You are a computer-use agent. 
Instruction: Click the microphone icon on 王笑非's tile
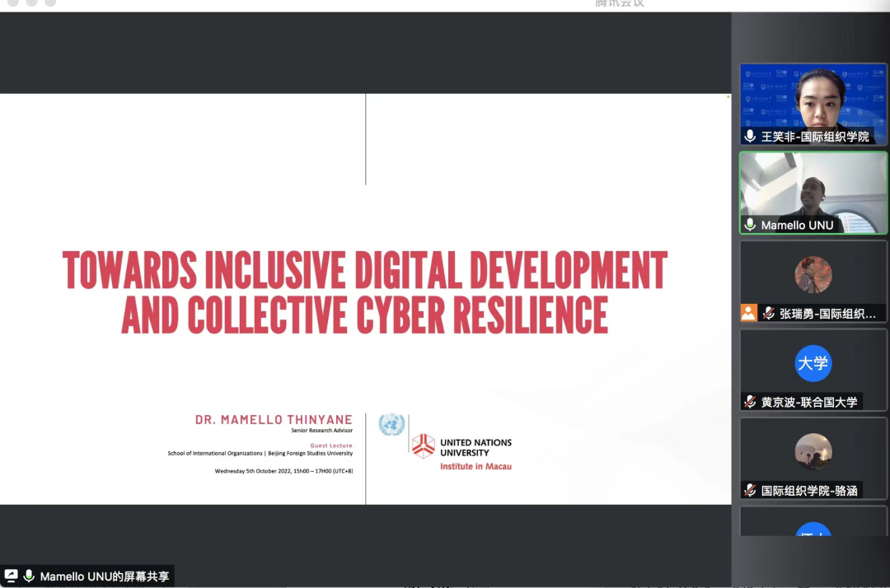pyautogui.click(x=750, y=137)
